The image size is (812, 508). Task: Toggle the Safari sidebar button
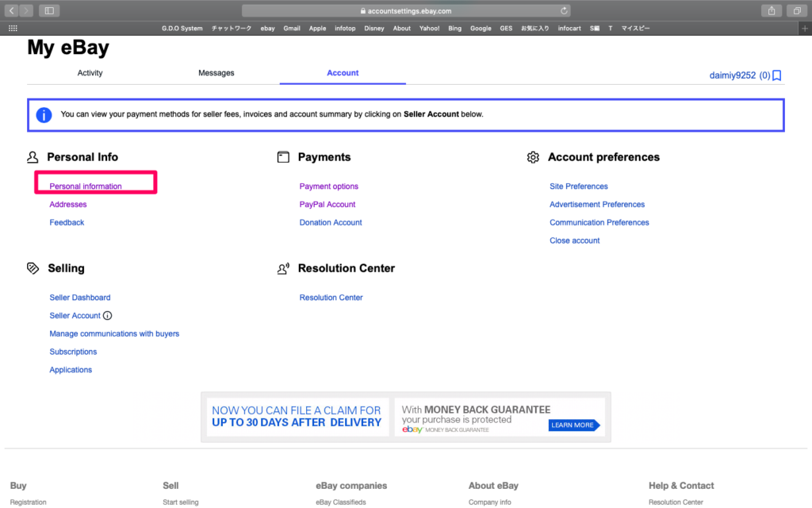coord(49,10)
